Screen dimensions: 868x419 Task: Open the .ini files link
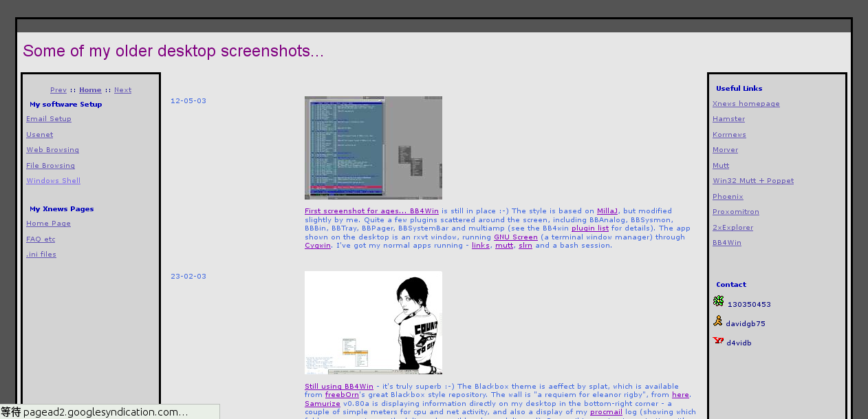tap(41, 255)
